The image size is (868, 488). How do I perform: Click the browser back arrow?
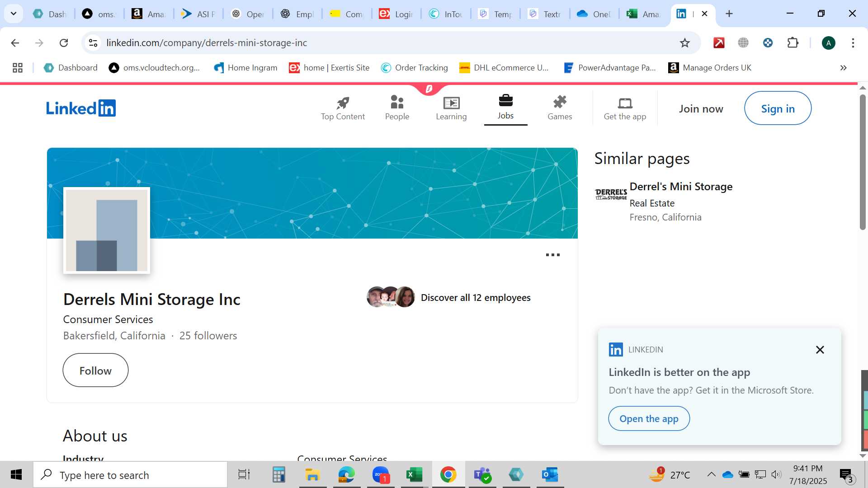15,43
